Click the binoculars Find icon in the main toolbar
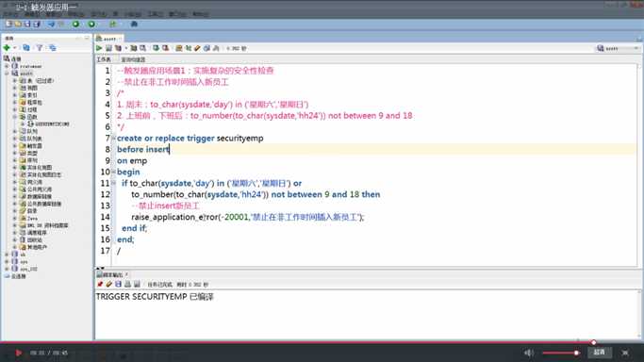 [x=134, y=25]
